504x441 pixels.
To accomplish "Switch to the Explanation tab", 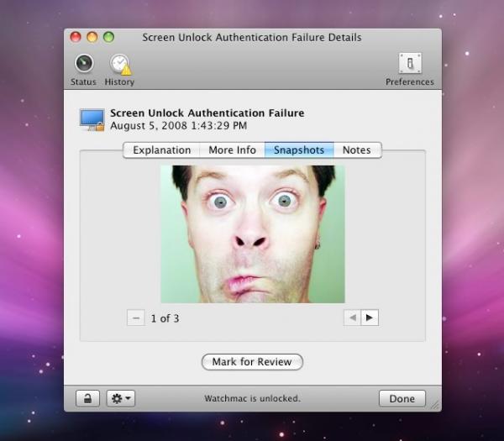I will coord(161,150).
